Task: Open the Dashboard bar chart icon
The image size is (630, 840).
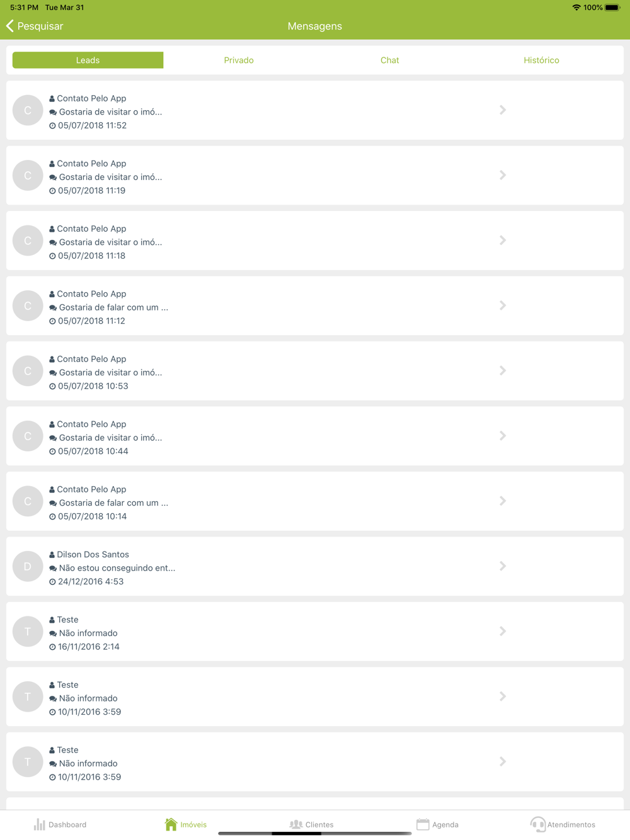Action: point(40,824)
